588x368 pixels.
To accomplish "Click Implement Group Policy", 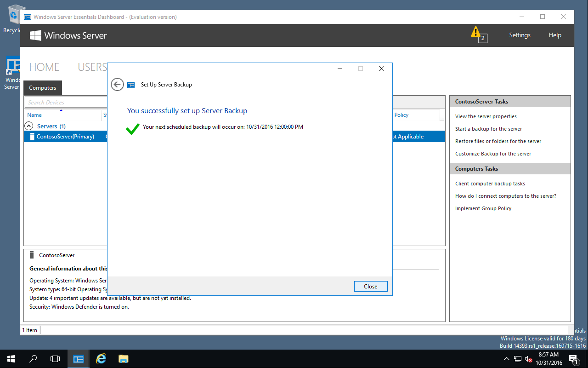I will point(483,208).
